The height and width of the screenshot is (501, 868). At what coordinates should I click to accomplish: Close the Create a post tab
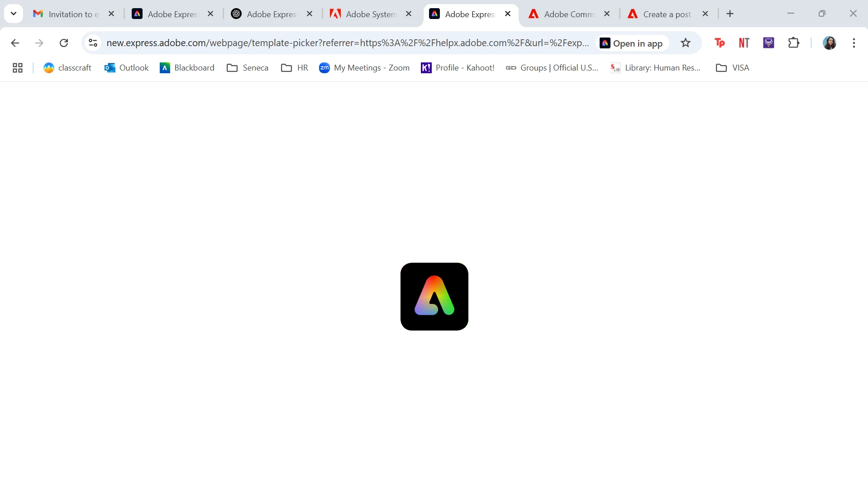[x=705, y=14]
